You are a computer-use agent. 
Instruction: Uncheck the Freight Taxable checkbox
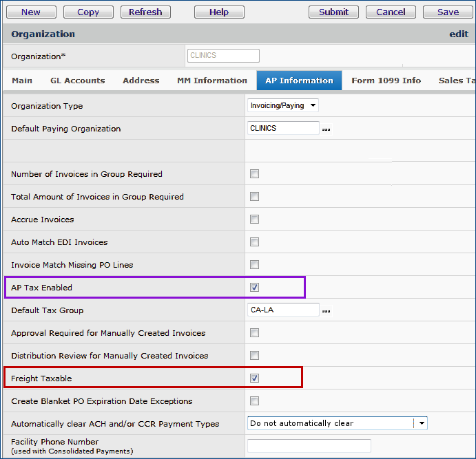point(254,378)
